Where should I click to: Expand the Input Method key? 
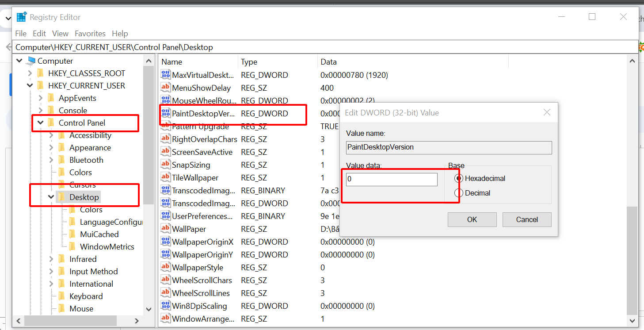tap(51, 272)
